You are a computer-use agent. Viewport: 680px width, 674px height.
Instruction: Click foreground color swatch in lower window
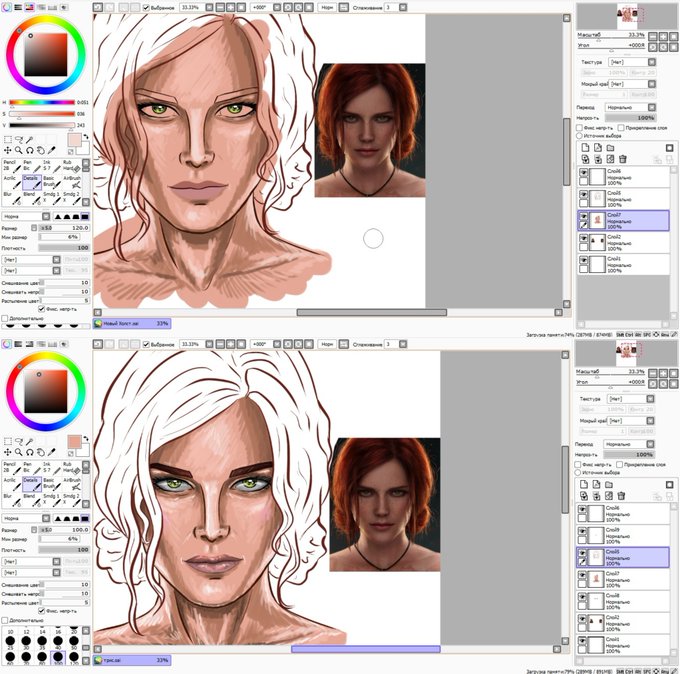click(x=74, y=442)
